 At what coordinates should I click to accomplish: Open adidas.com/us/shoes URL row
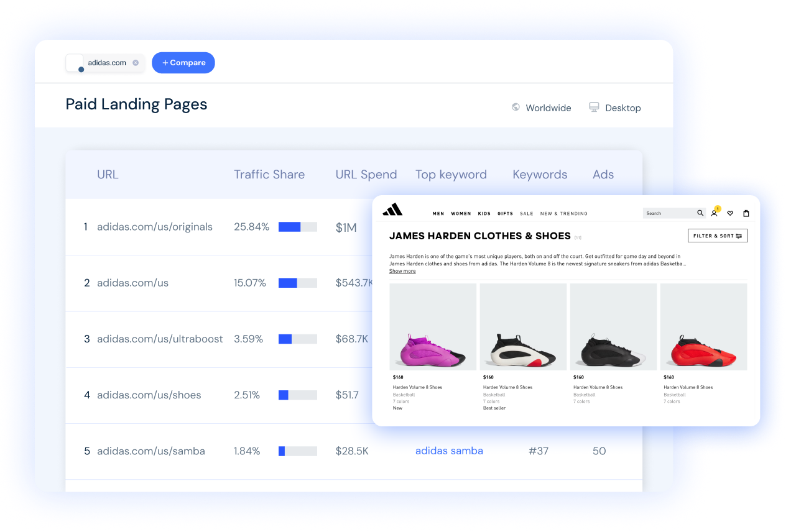click(149, 395)
